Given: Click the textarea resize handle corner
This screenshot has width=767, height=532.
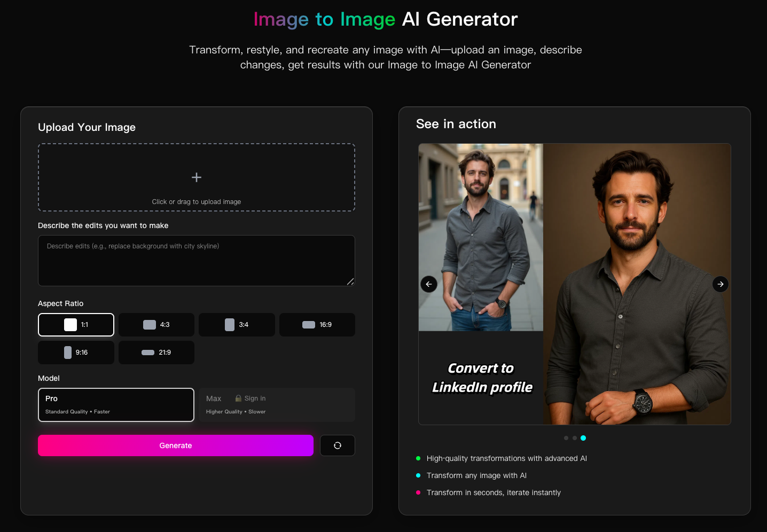Looking at the screenshot, I should click(350, 281).
